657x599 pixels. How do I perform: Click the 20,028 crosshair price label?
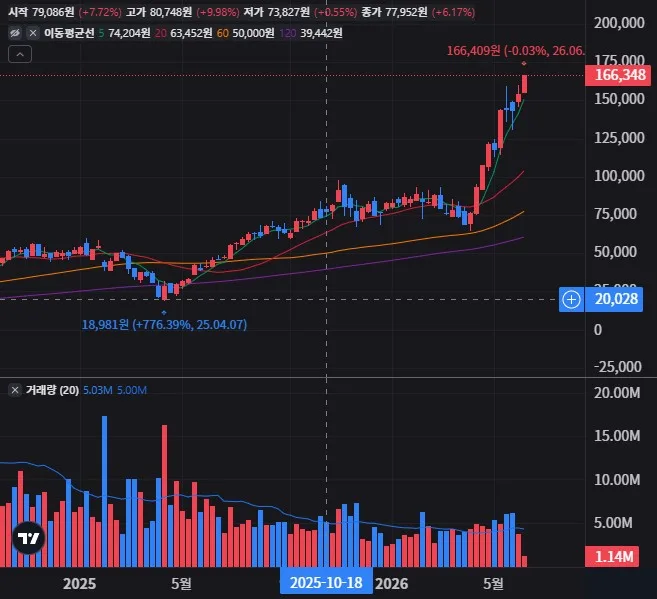[614, 300]
